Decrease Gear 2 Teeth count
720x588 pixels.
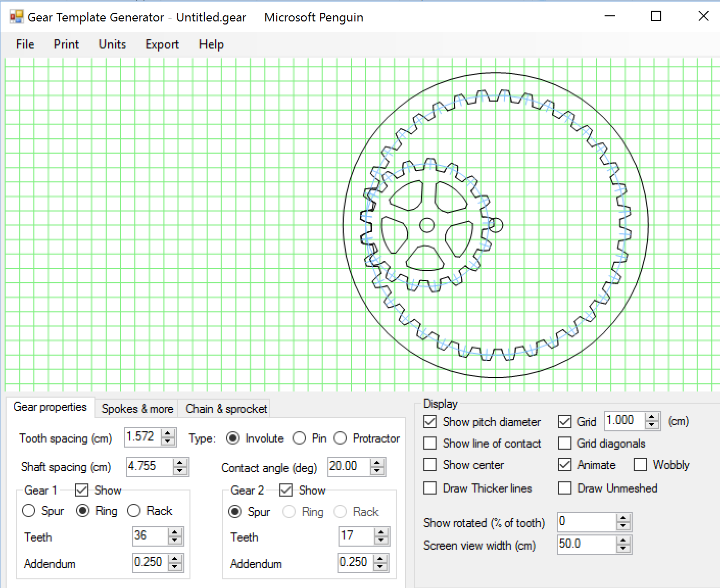tap(381, 541)
